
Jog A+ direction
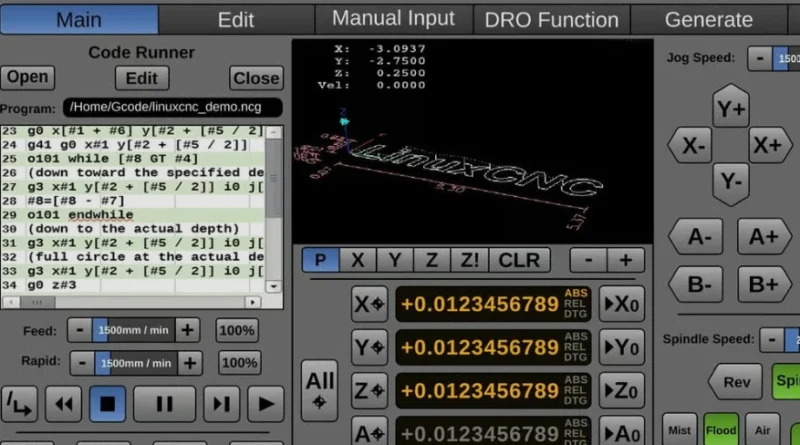pos(764,237)
